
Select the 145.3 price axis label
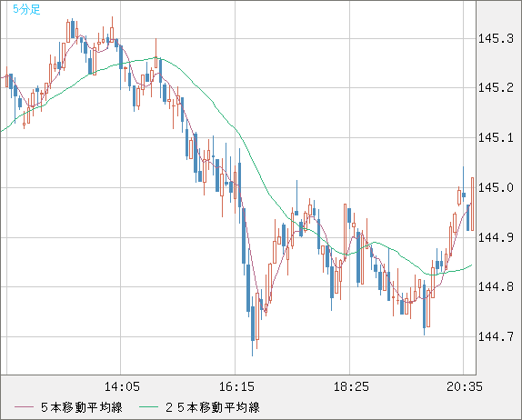tap(496, 38)
